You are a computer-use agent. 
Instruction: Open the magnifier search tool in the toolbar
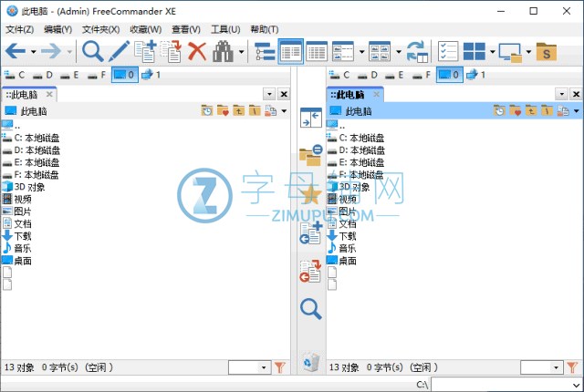pyautogui.click(x=93, y=51)
